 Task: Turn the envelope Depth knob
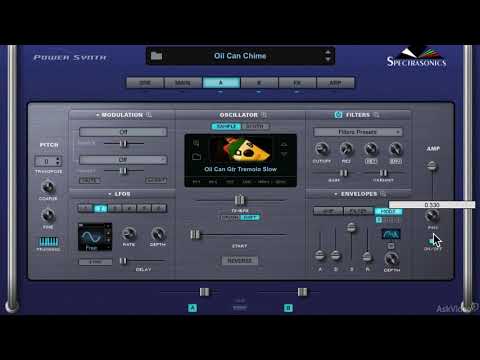392,259
